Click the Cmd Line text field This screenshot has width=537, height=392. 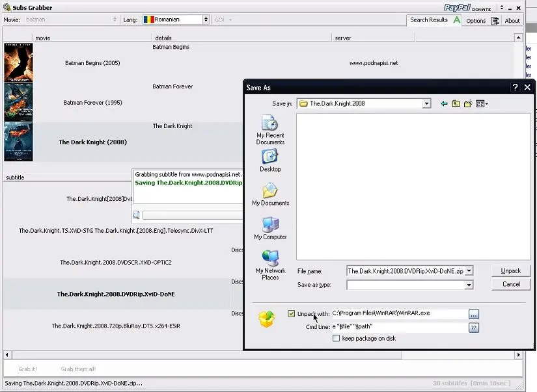point(400,326)
